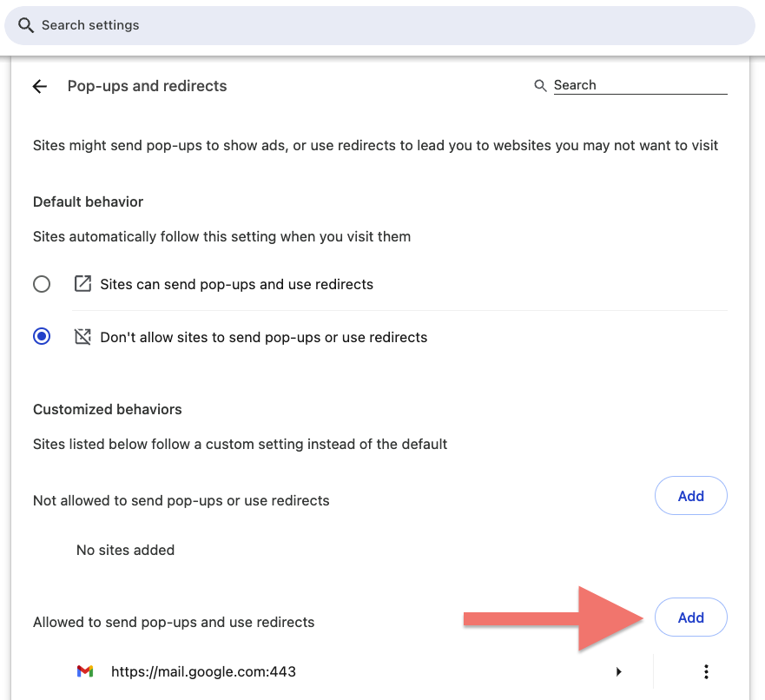
Task: Focus the site Search input
Action: point(640,85)
